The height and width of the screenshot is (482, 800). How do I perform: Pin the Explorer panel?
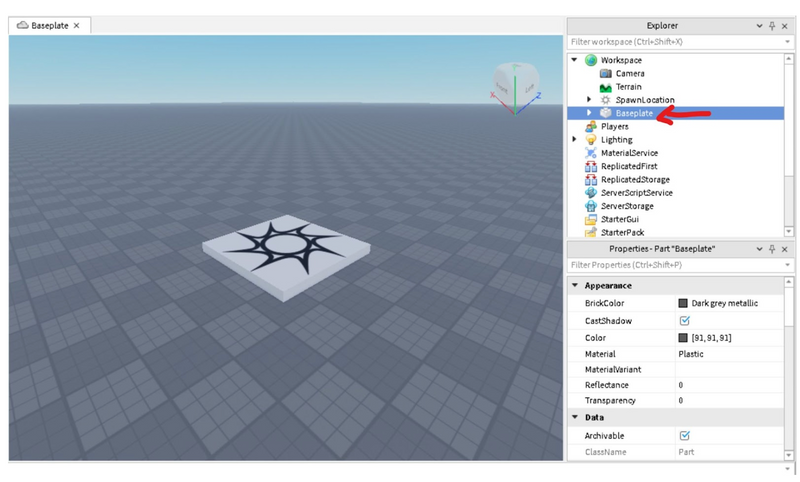coord(772,26)
